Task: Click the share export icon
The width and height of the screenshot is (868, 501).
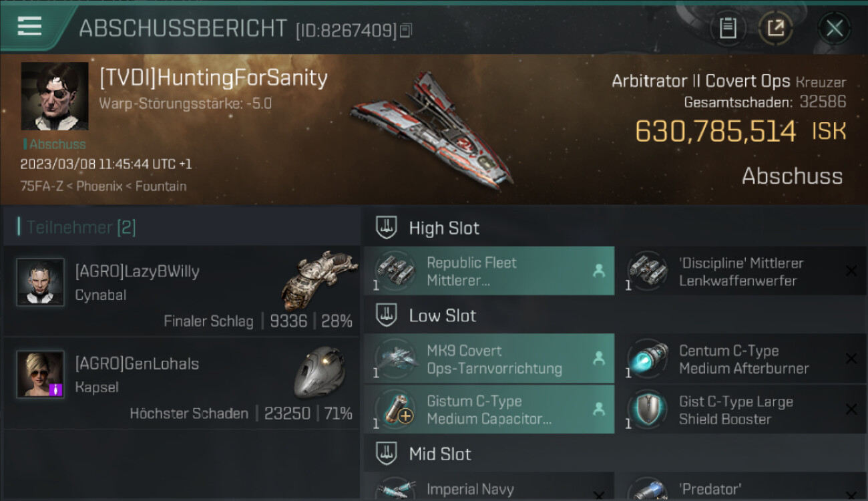Action: pyautogui.click(x=775, y=28)
